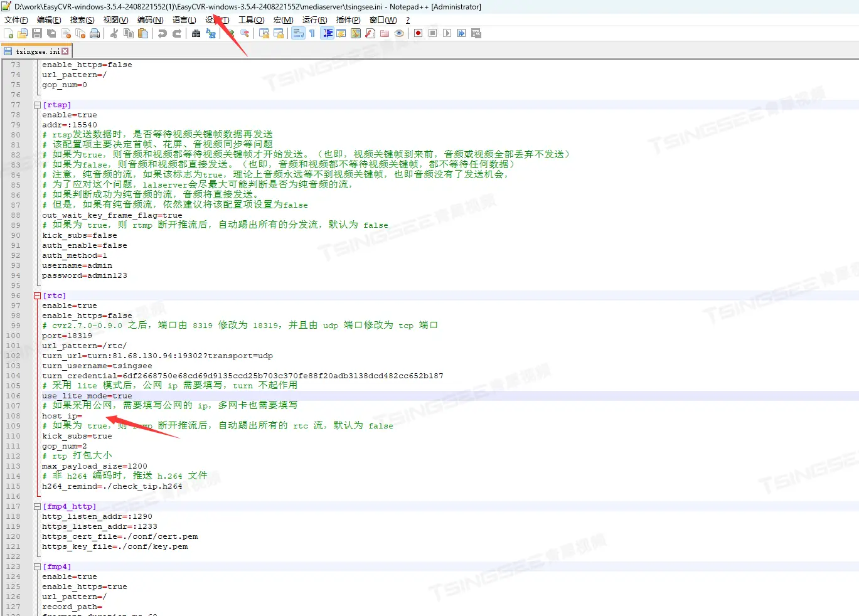This screenshot has width=859, height=616.
Task: Open the Replace dialog icon
Action: (x=211, y=33)
